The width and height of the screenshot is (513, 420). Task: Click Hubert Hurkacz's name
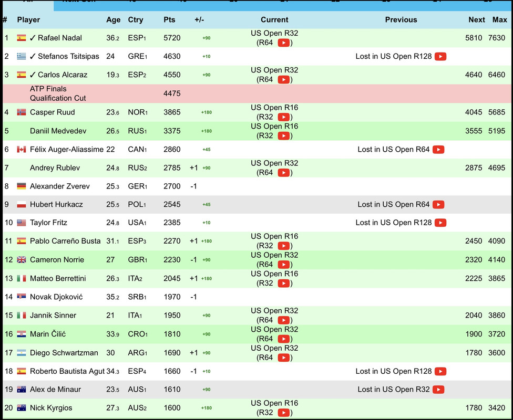pyautogui.click(x=56, y=205)
